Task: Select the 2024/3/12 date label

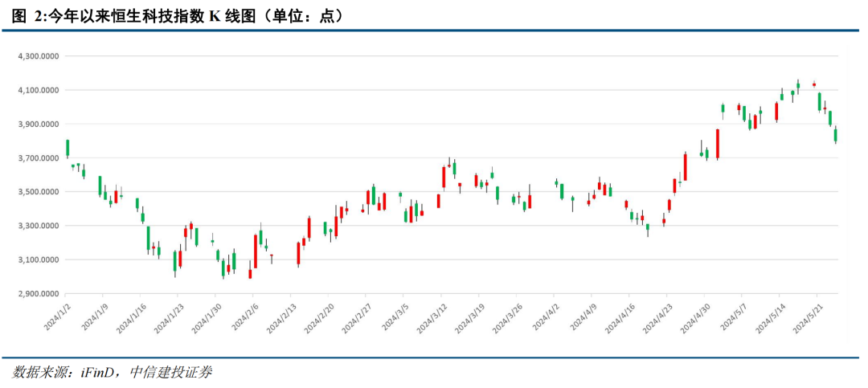Action: (431, 317)
